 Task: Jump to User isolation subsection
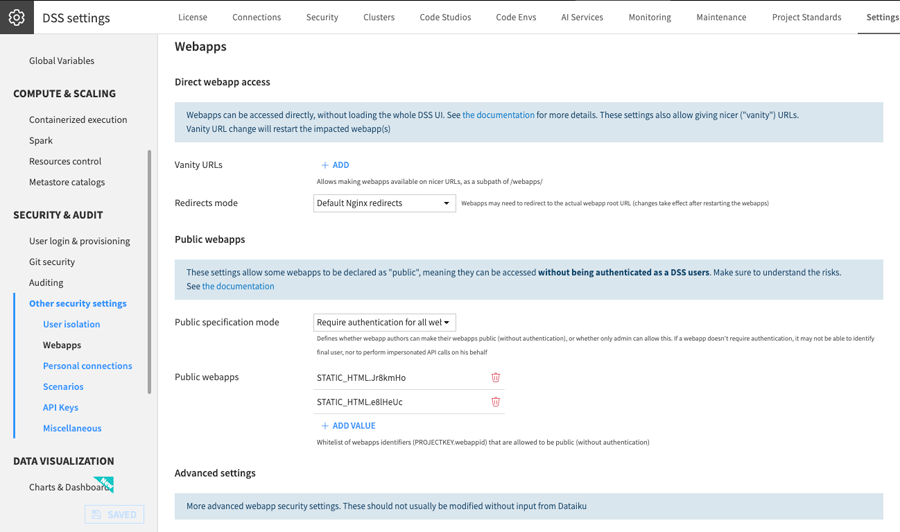point(71,324)
